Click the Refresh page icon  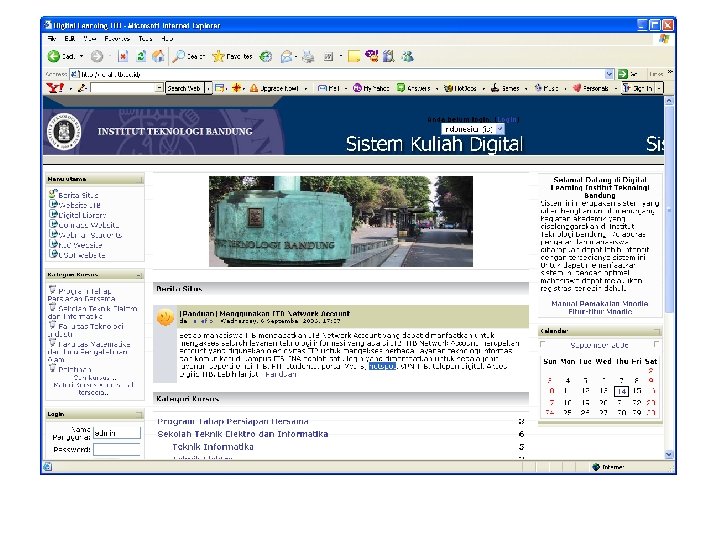141,56
